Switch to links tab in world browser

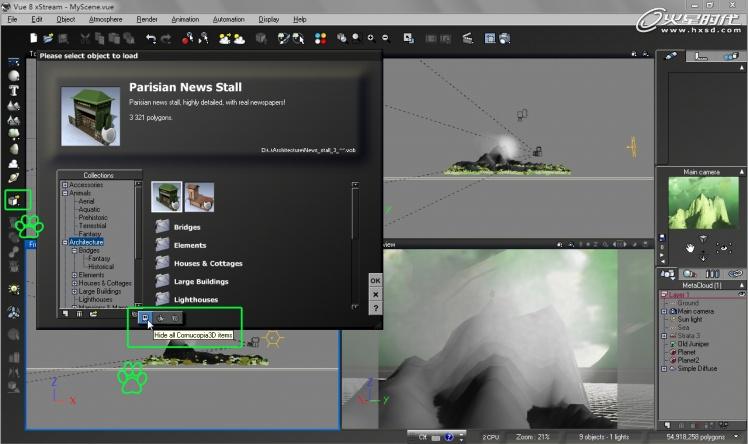(x=735, y=274)
